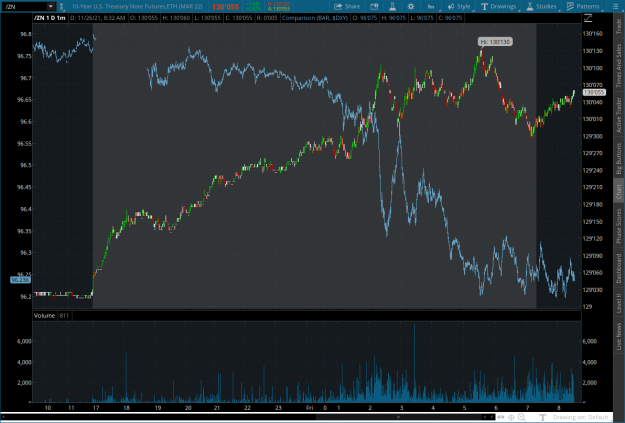Switch to the Trade side tab

[619, 26]
